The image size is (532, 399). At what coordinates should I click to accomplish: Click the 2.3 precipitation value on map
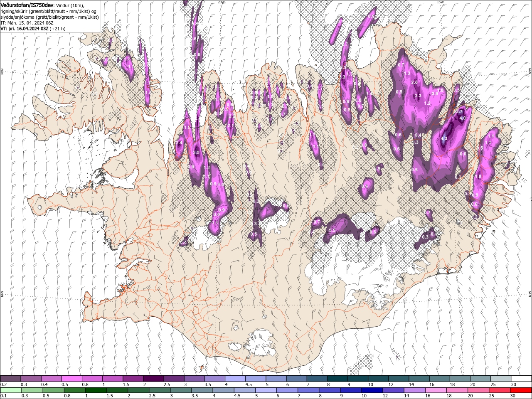pos(418,96)
